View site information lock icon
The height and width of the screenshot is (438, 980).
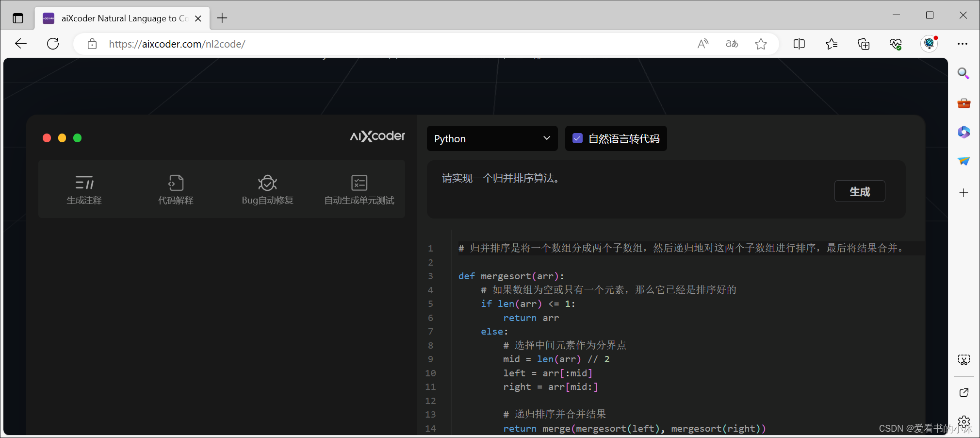point(92,44)
